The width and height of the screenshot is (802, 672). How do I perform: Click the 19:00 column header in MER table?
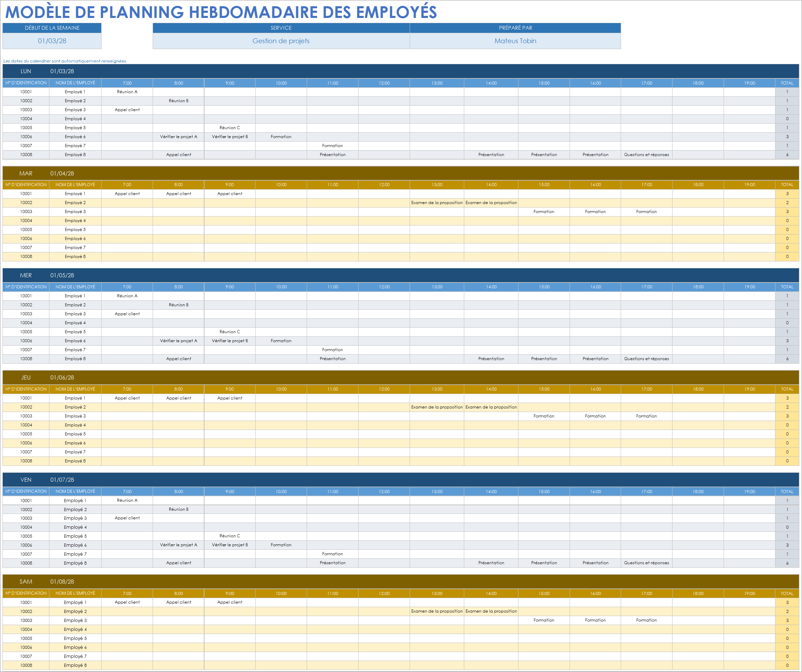pyautogui.click(x=750, y=287)
